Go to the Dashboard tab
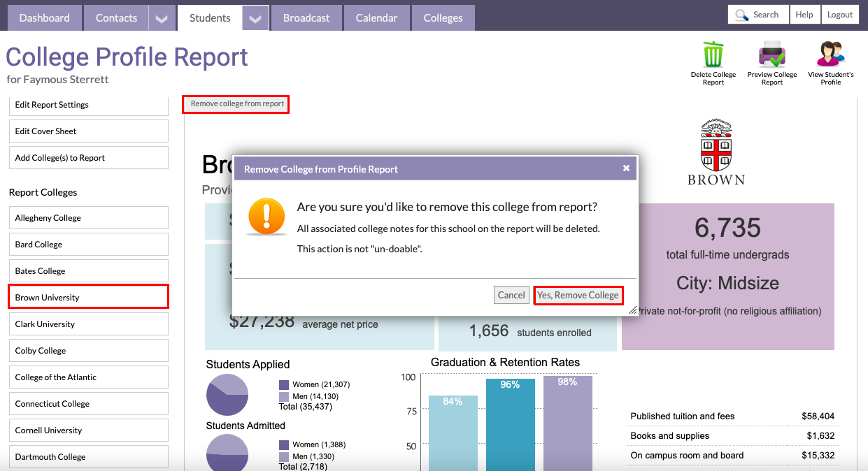 tap(45, 18)
